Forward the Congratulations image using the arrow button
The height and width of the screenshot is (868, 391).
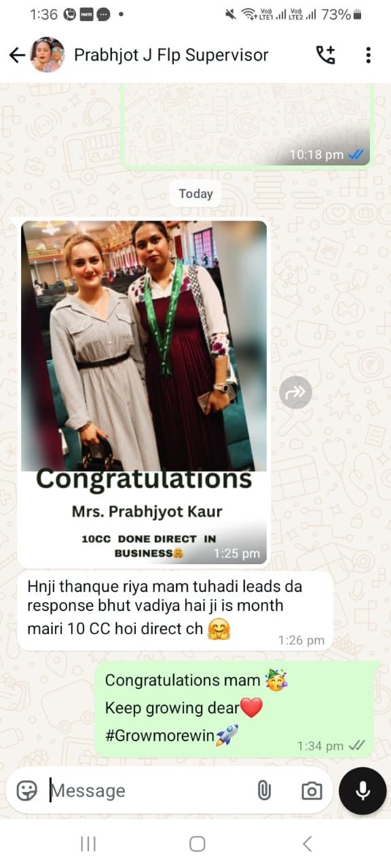coord(295,392)
